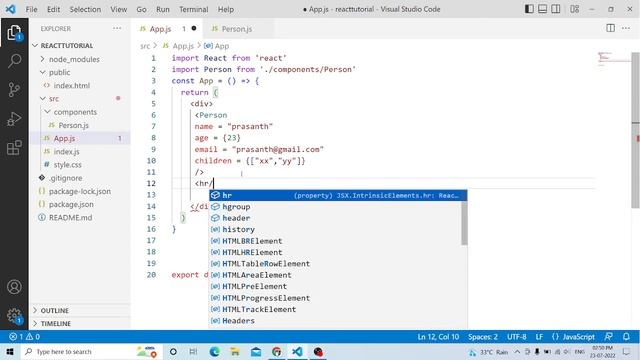Viewport: 640px width, 360px height.
Task: Click the feedback icon in status bar
Action: (x=608, y=337)
